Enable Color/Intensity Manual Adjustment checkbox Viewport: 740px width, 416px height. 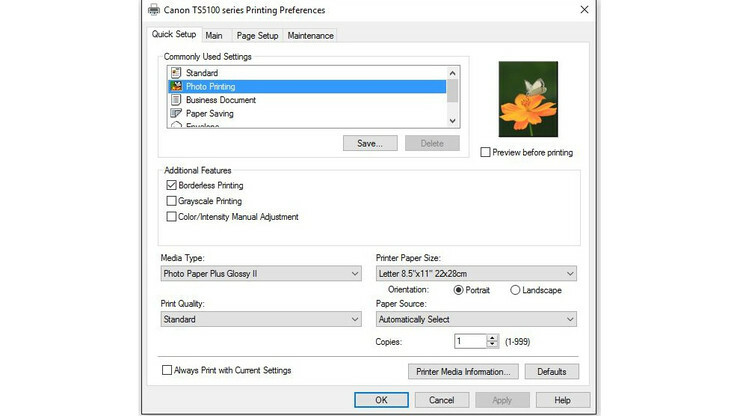(171, 216)
